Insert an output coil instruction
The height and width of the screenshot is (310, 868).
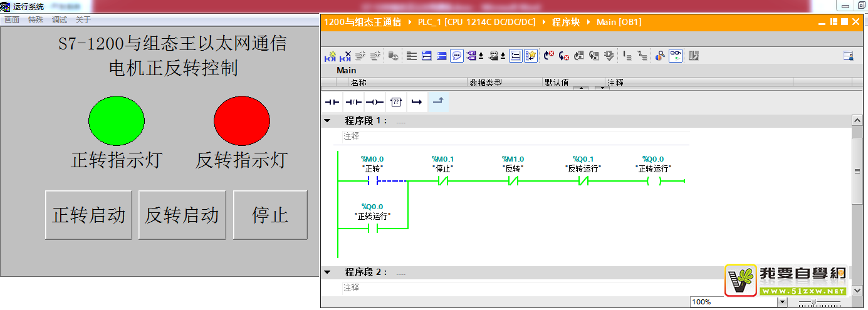(x=374, y=101)
